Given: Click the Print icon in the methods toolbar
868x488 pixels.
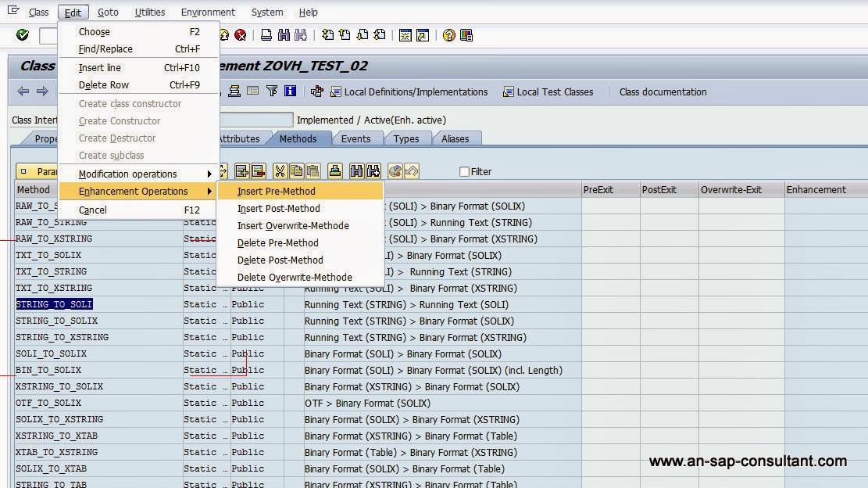Looking at the screenshot, I should tap(334, 171).
